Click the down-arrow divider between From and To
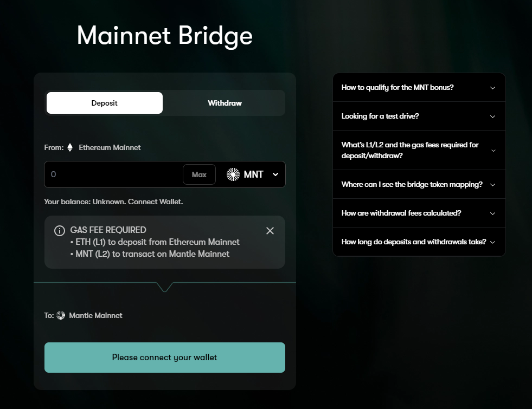Image resolution: width=532 pixels, height=409 pixels. pos(164,287)
